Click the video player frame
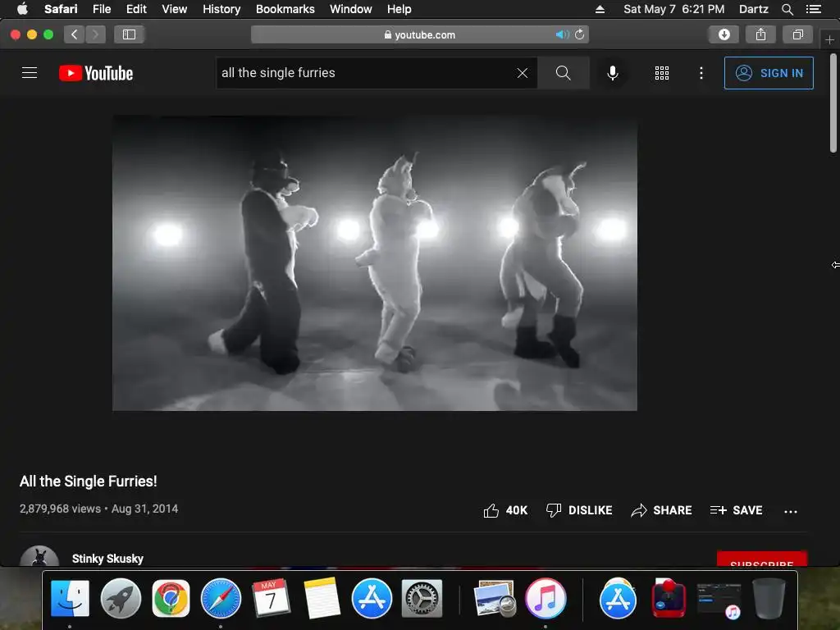 coord(374,263)
